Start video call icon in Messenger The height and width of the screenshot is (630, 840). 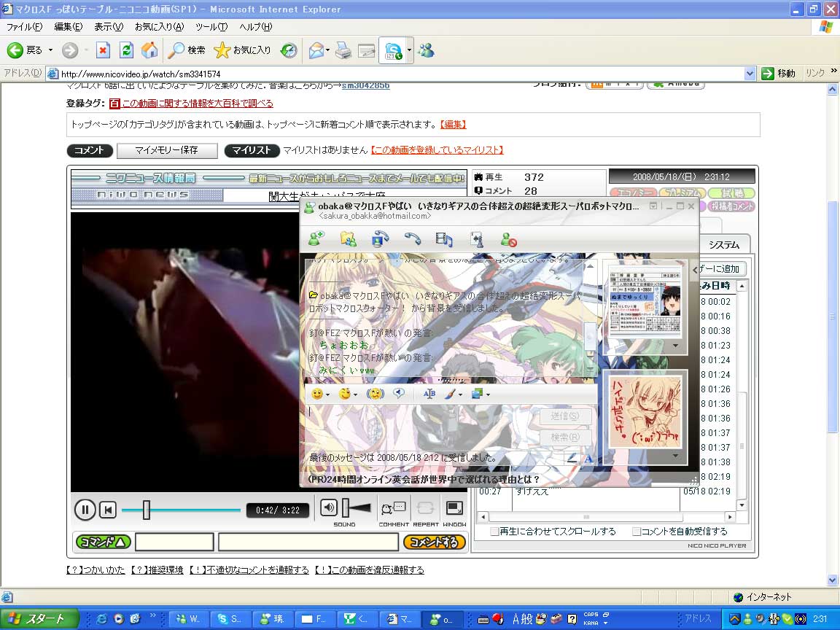[x=381, y=239]
